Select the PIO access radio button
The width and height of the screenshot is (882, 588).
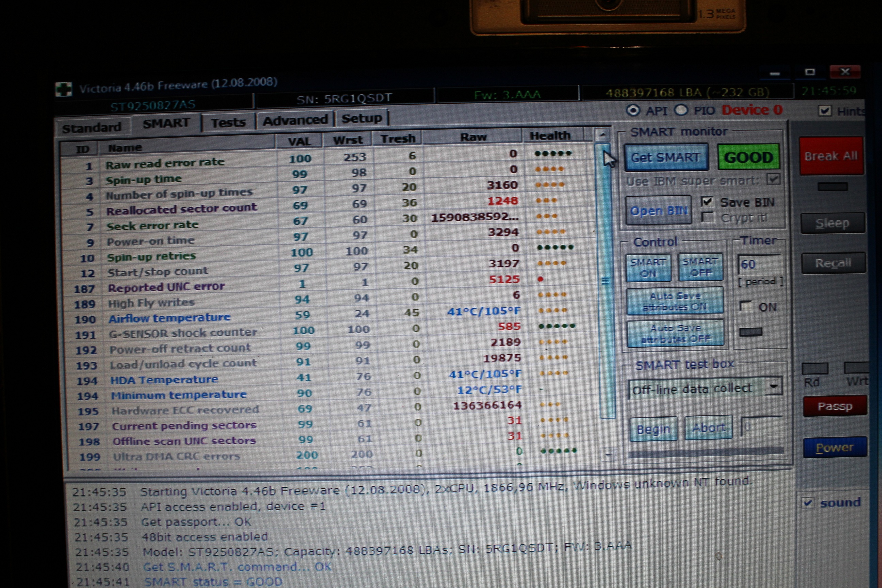tap(681, 110)
